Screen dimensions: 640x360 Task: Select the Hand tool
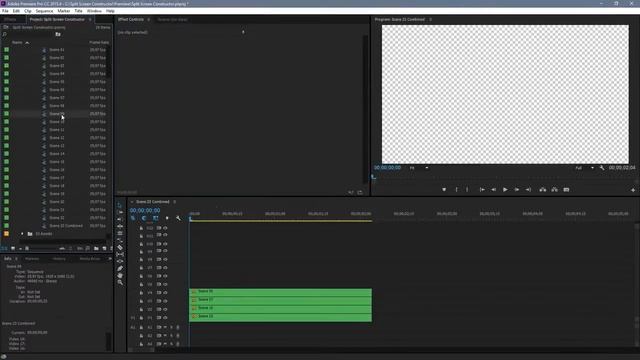120,276
